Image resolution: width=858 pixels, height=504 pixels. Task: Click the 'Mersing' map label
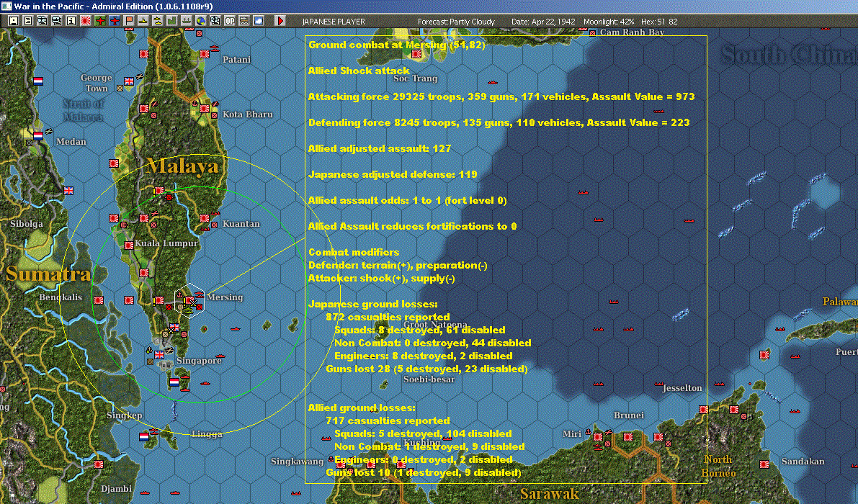[225, 297]
